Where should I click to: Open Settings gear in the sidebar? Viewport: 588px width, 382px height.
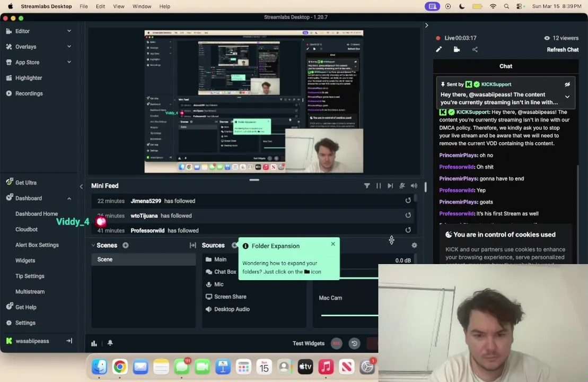tap(9, 323)
